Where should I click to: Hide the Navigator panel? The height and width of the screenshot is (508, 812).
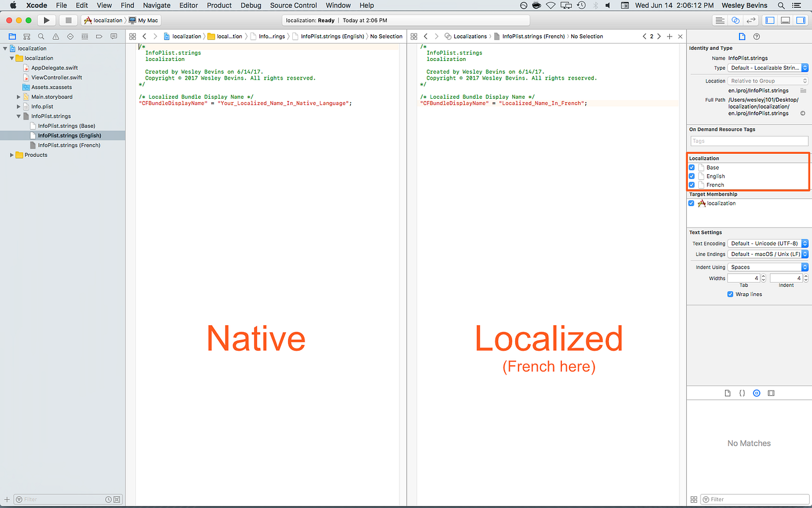point(770,19)
